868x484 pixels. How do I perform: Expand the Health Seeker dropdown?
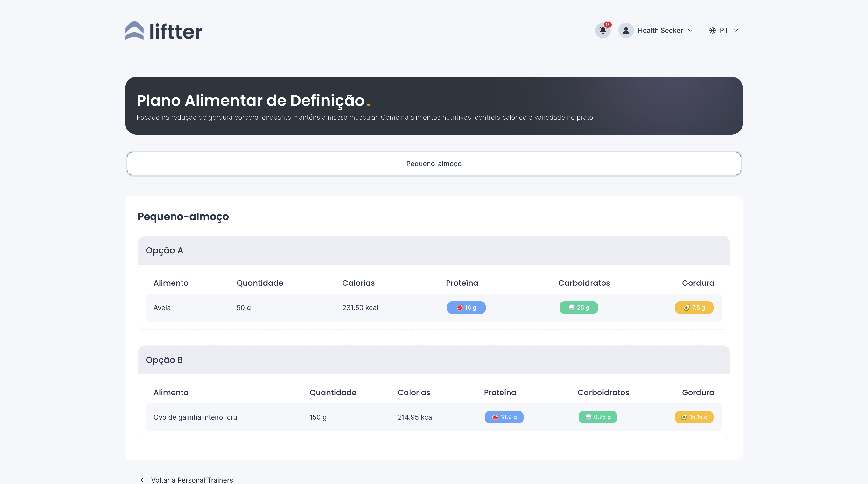tap(690, 30)
